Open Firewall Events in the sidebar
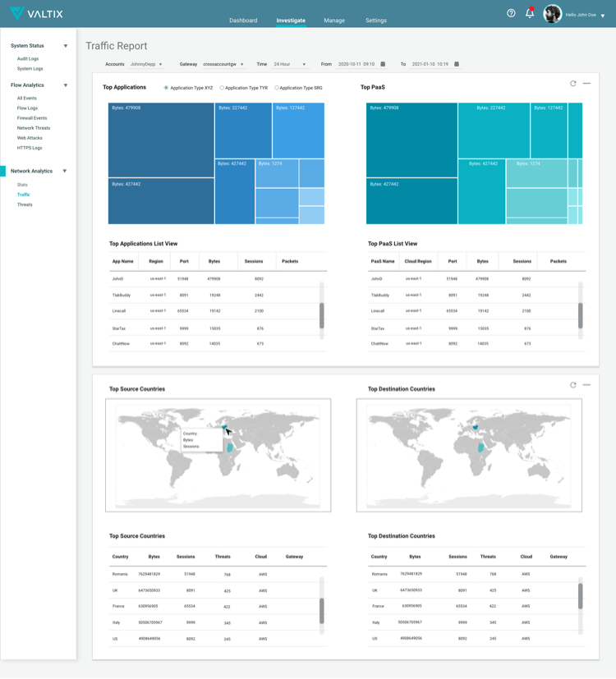Viewport: 616px width, 679px height. [x=32, y=117]
